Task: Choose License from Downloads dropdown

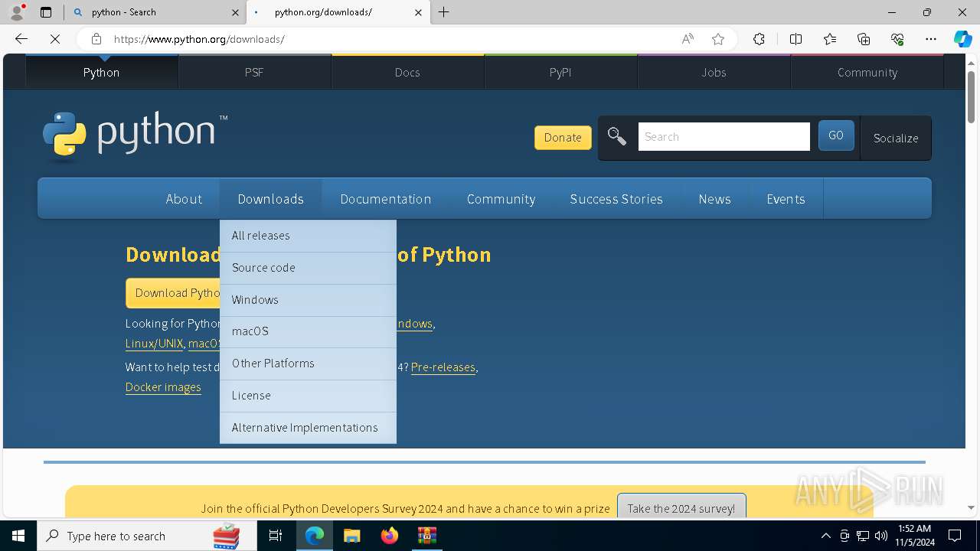Action: tap(308, 396)
